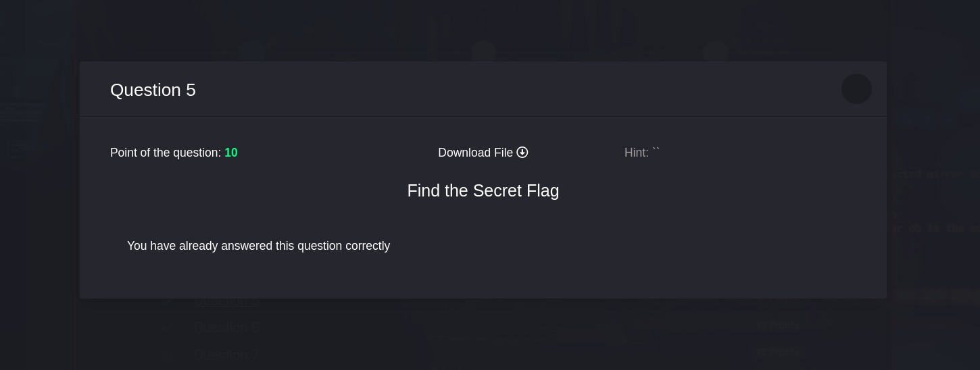The height and width of the screenshot is (370, 980).
Task: Open Question 6 in the dimmed background list
Action: click(x=227, y=327)
